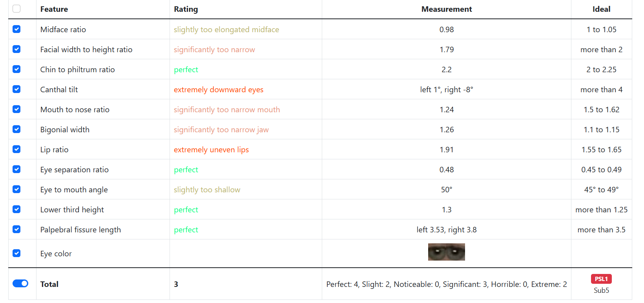Click the Rating column header
Screen dimensions: 644x303
tap(186, 9)
